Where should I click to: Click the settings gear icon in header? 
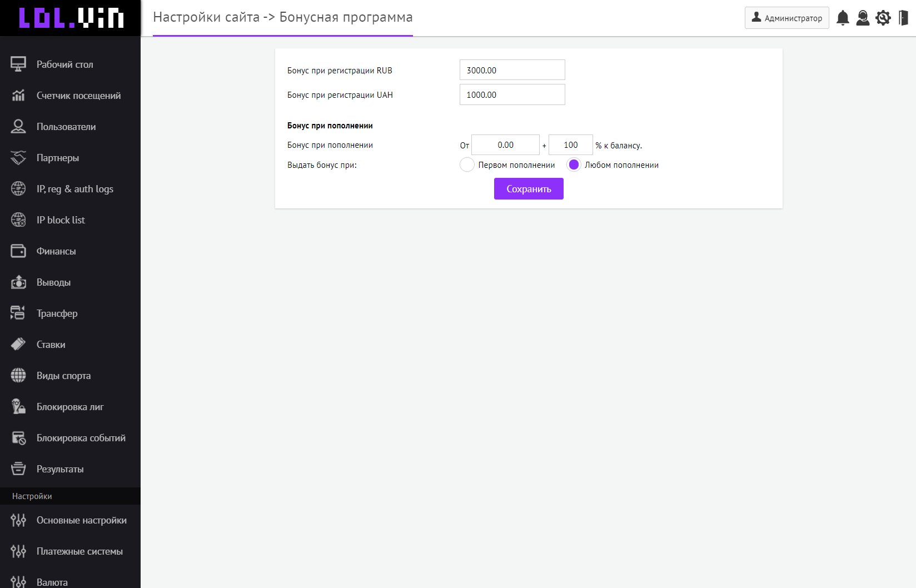(883, 18)
